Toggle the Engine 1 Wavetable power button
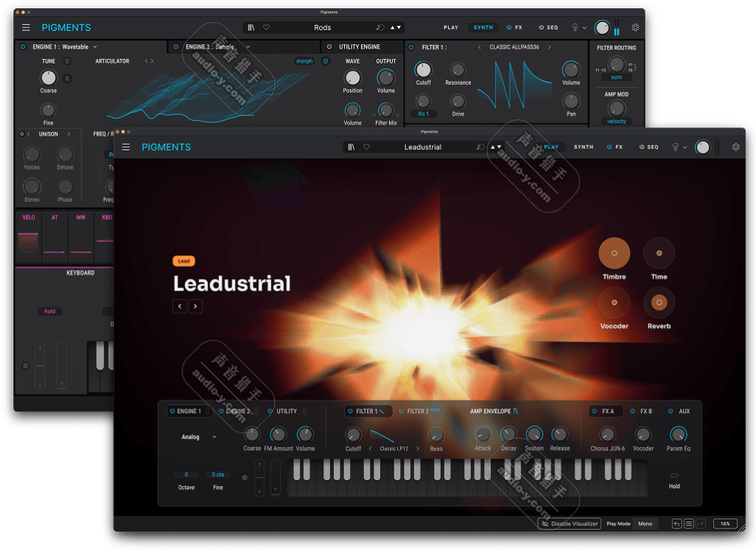Image resolution: width=756 pixels, height=551 pixels. point(22,46)
